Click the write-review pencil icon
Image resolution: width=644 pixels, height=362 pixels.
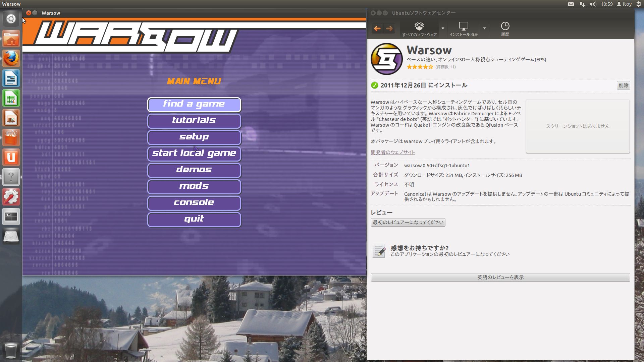(x=379, y=251)
